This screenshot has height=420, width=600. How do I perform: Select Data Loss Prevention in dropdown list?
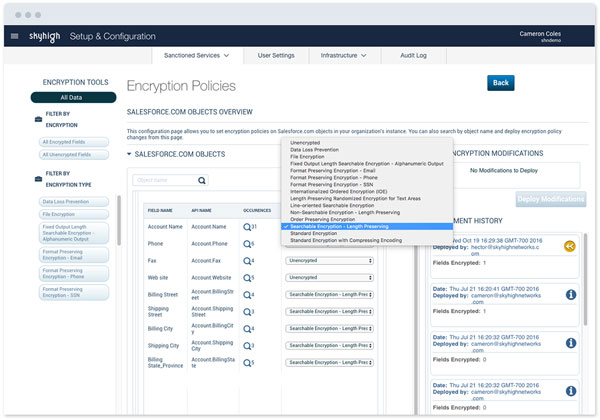point(367,150)
